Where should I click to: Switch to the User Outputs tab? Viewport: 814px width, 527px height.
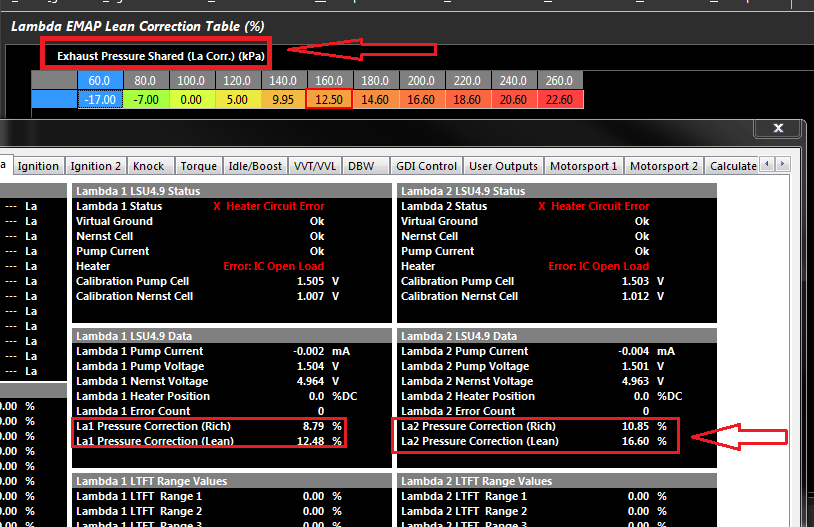coord(504,166)
